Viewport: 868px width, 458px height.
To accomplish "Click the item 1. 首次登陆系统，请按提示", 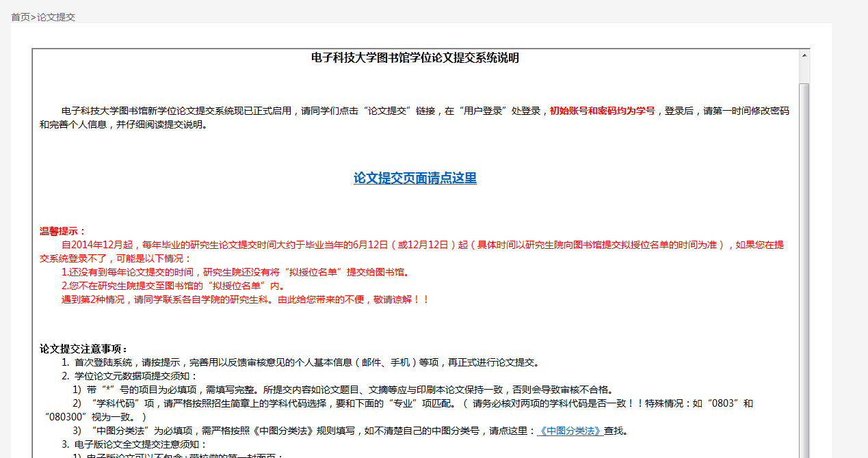I will [x=300, y=362].
